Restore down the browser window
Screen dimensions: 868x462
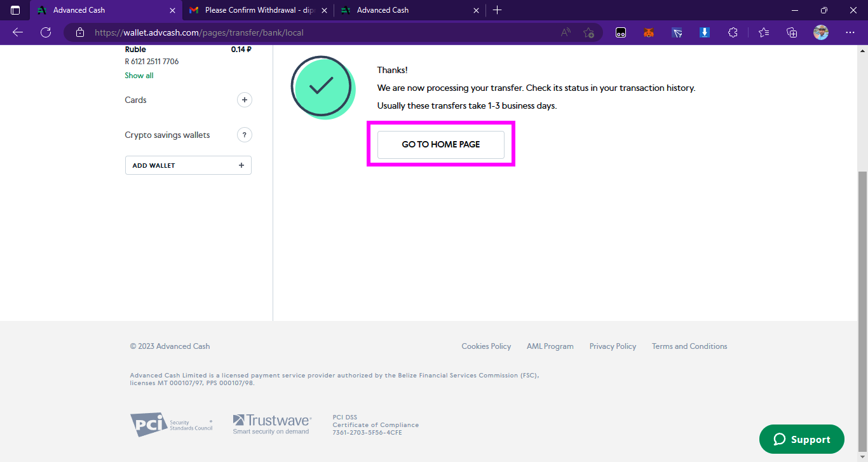824,10
